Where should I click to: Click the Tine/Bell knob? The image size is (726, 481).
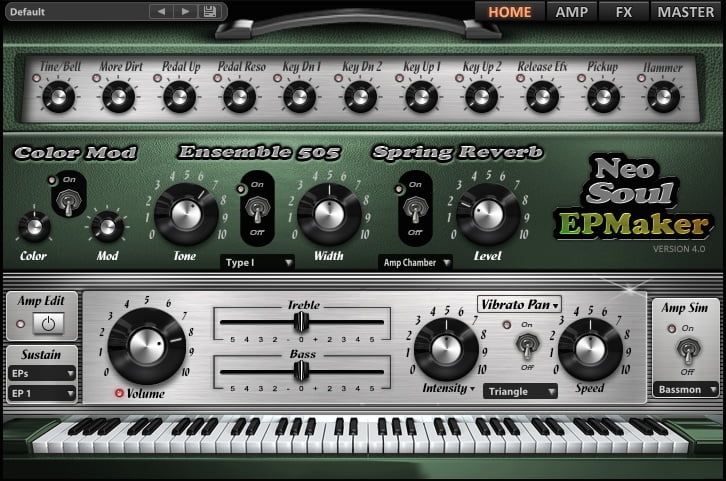point(56,96)
